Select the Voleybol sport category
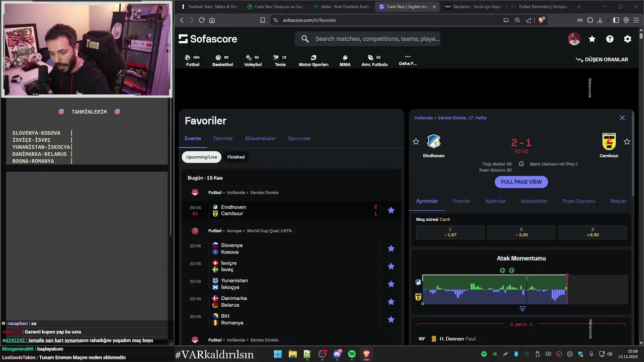The image size is (644, 362). [x=253, y=61]
